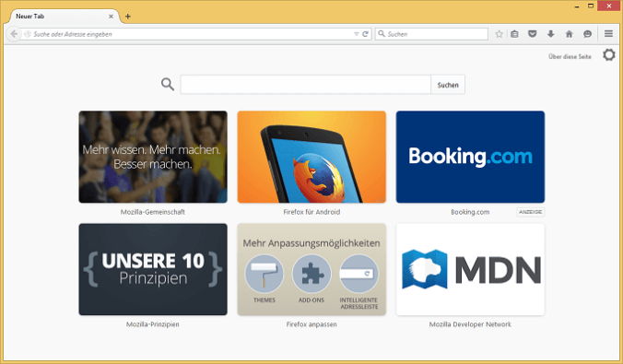The width and height of the screenshot is (623, 364).
Task: Open the Firefox für Android tile
Action: coord(311,157)
